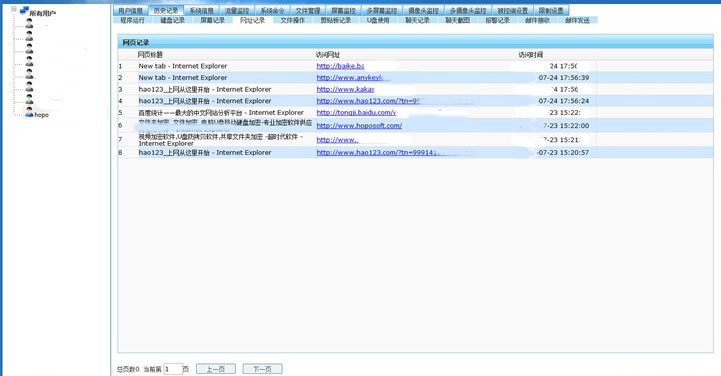Open the 流量监控 tab
Viewport: 721px width, 376px height.
[x=237, y=10]
